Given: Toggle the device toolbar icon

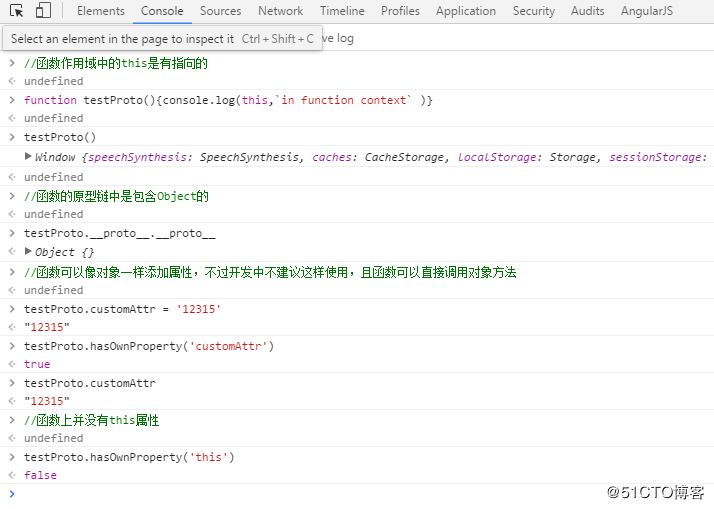Looking at the screenshot, I should point(43,11).
